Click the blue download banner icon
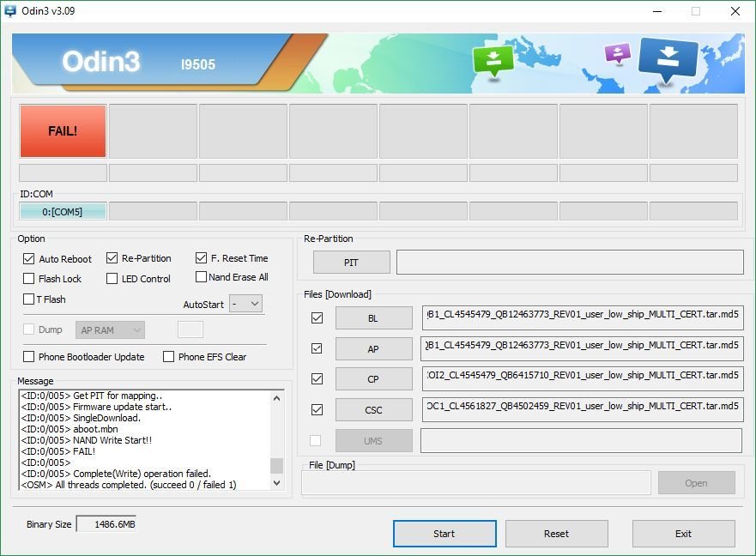Screen dimensions: 756x556 coord(668,60)
